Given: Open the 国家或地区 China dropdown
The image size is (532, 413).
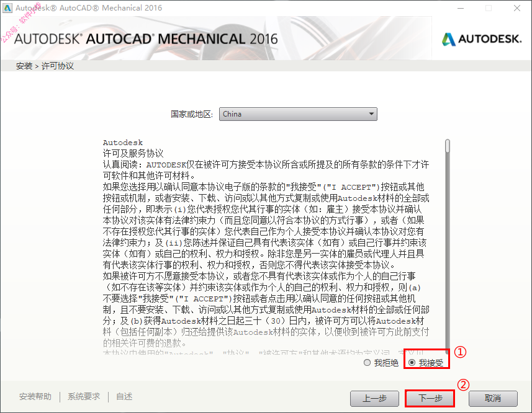Looking at the screenshot, I should pos(298,114).
